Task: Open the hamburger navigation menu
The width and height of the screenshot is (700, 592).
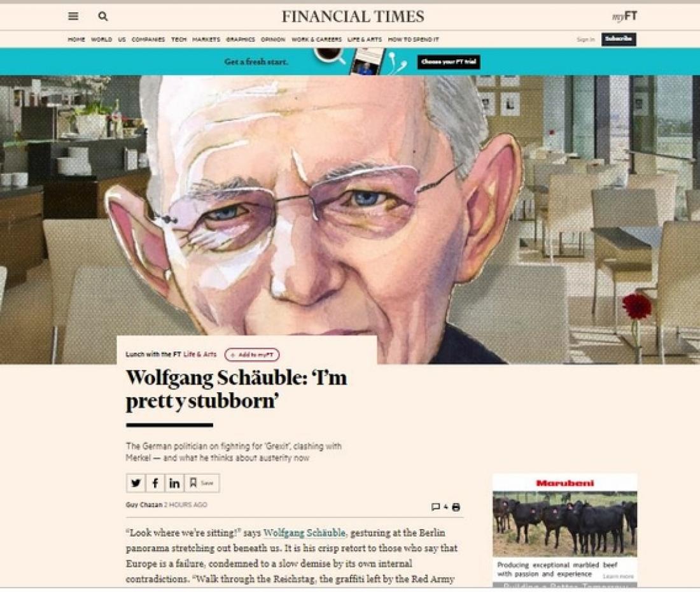Action: click(x=73, y=16)
